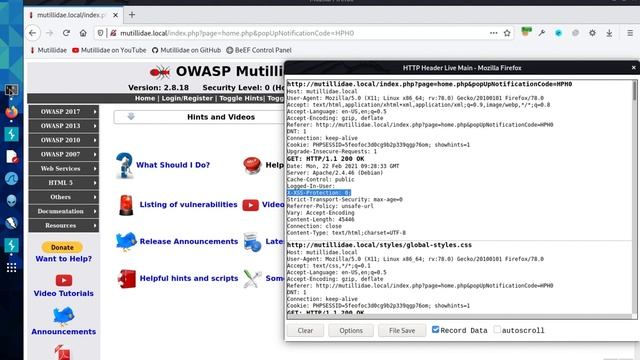Click the grey circular extension icon

point(575,33)
